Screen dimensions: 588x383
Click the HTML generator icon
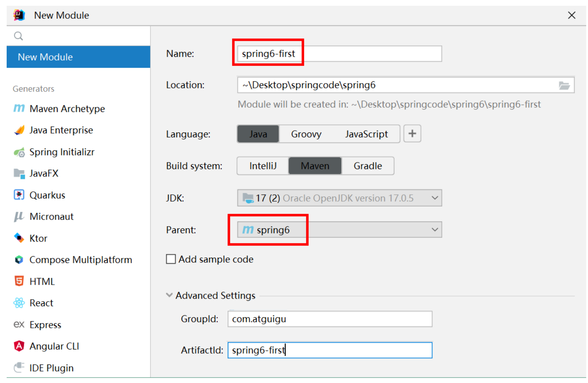[19, 281]
